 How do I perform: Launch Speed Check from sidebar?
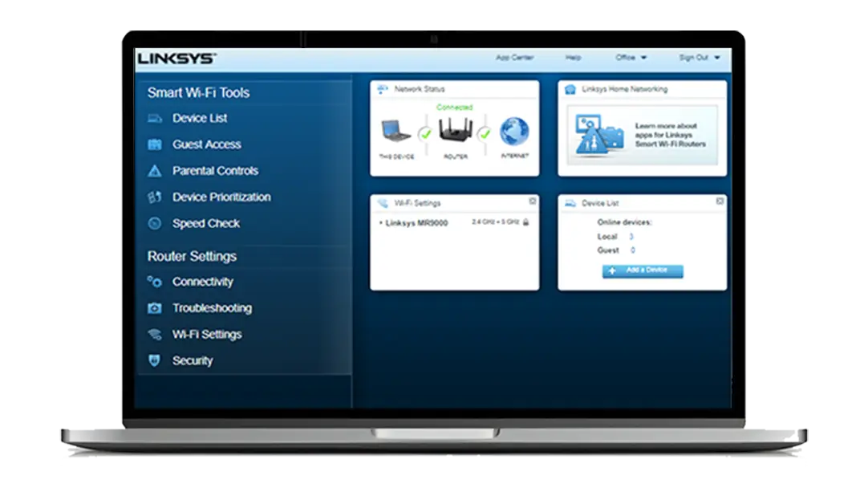pos(206,223)
